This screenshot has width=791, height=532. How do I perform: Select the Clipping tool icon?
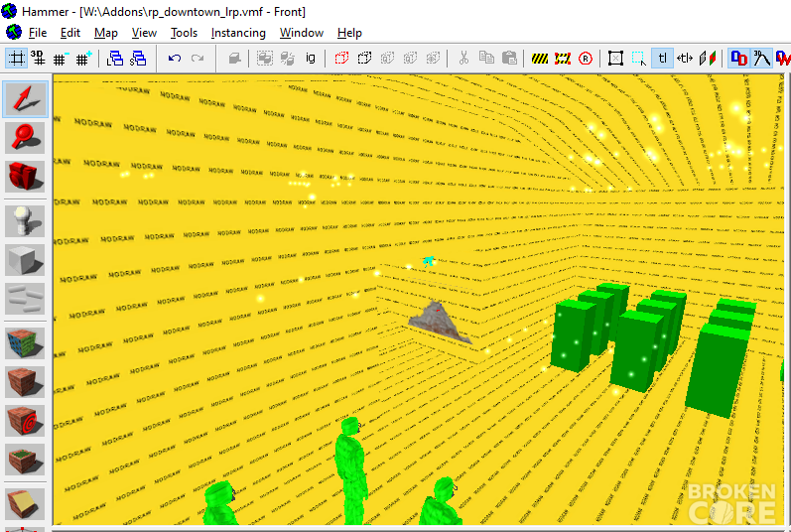tap(25, 504)
